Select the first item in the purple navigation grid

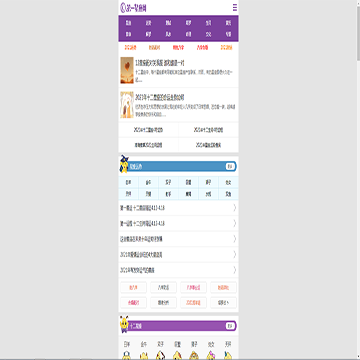click(128, 23)
